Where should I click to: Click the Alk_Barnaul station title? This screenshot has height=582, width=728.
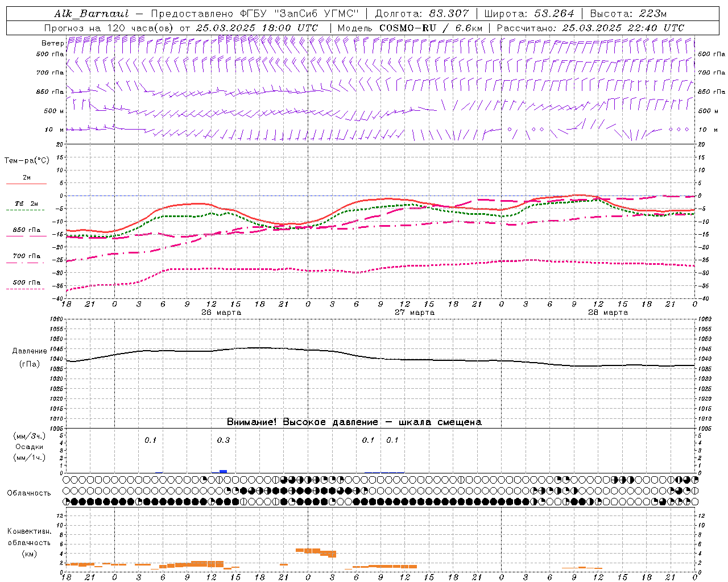(x=92, y=14)
